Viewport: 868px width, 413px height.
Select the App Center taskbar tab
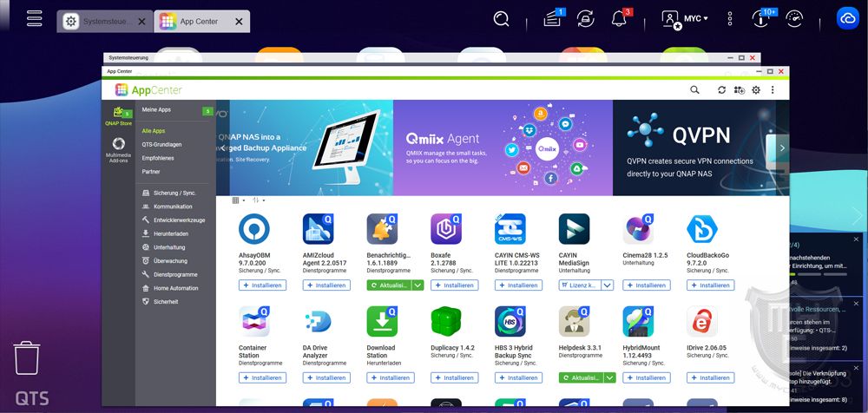pos(202,22)
